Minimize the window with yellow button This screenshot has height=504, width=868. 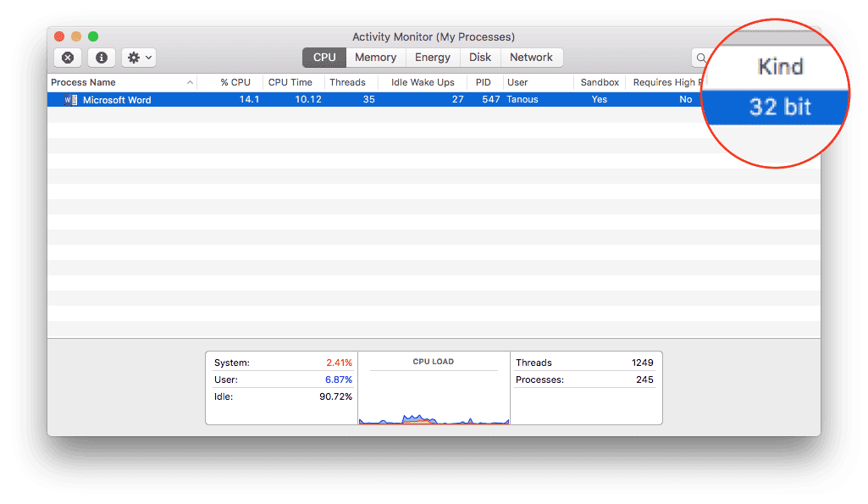76,36
